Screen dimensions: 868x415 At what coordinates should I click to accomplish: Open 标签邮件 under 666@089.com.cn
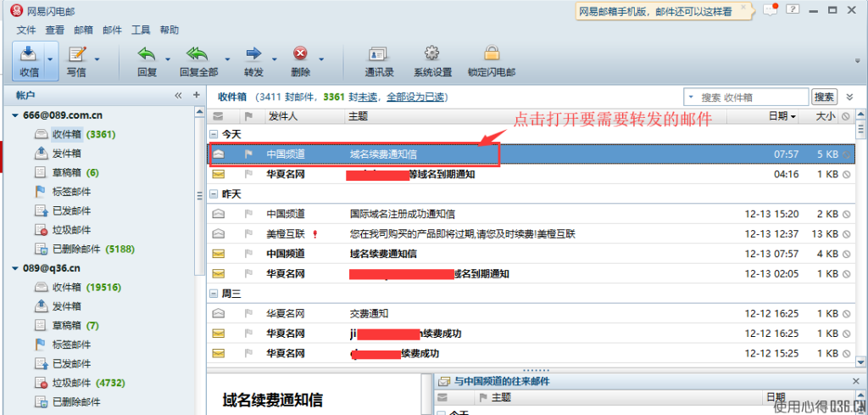click(63, 192)
